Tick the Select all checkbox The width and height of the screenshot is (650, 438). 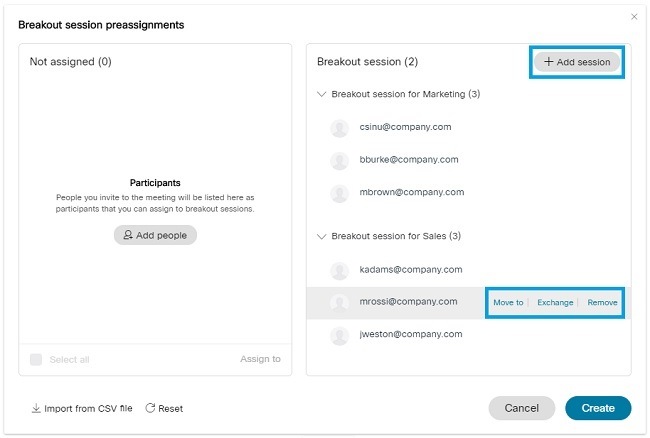[x=36, y=359]
